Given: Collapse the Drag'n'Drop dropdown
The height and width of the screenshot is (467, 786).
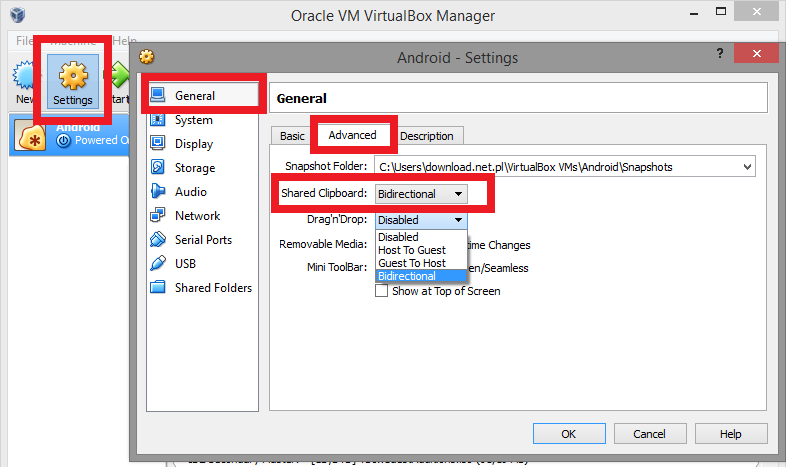Looking at the screenshot, I should (x=421, y=220).
